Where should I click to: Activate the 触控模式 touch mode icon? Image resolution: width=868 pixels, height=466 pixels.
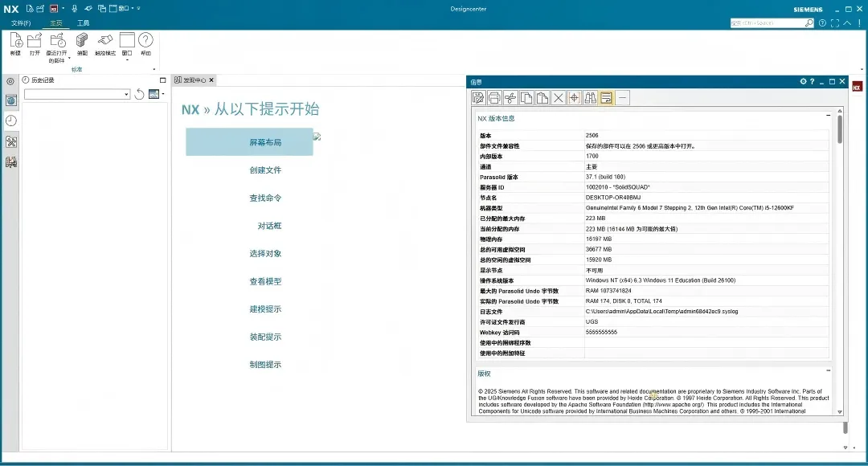[105, 40]
